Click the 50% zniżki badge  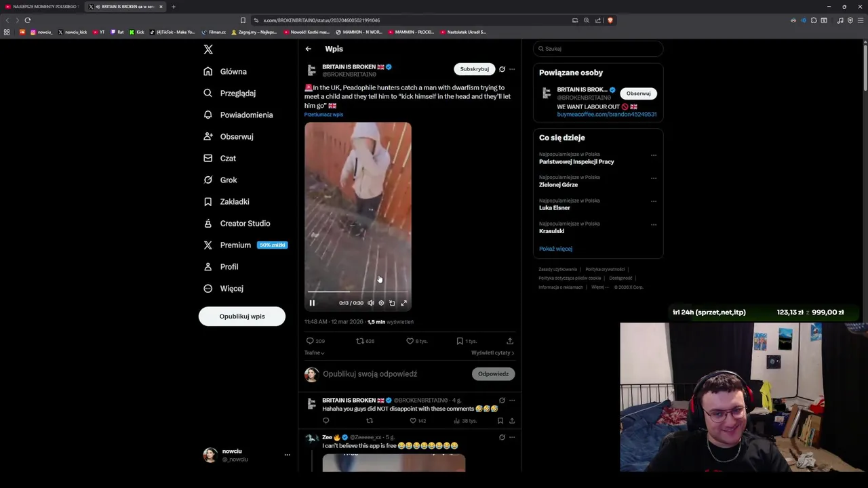tap(272, 245)
